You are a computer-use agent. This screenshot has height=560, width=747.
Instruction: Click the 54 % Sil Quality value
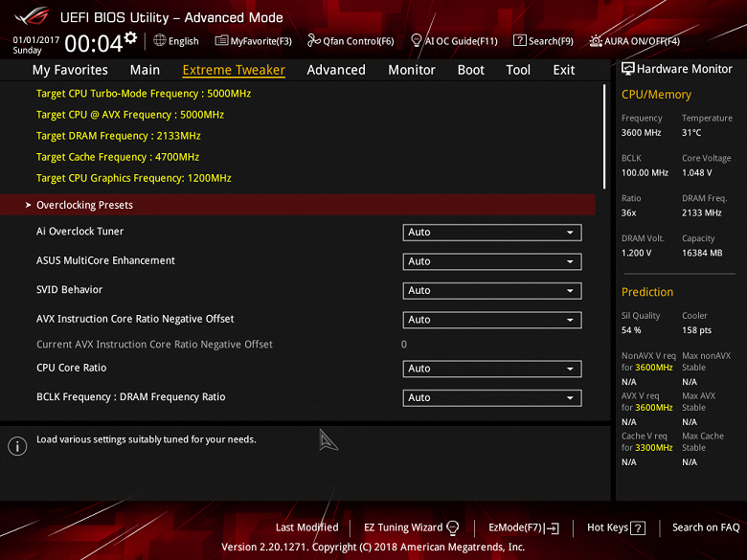pyautogui.click(x=631, y=330)
